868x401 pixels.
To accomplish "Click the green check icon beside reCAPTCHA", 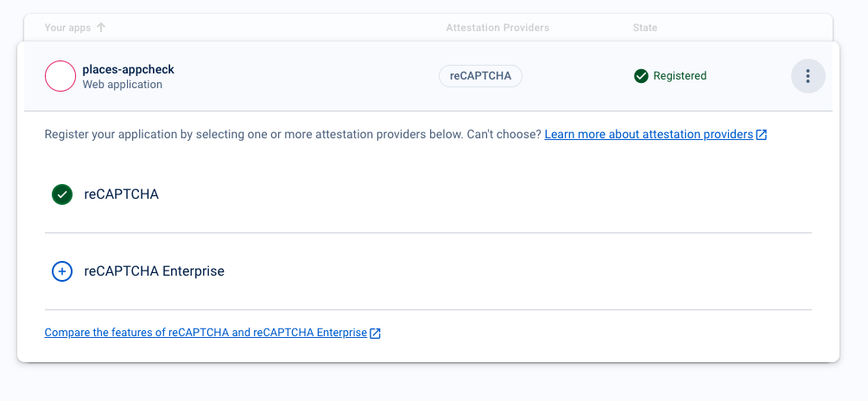I will pyautogui.click(x=61, y=194).
